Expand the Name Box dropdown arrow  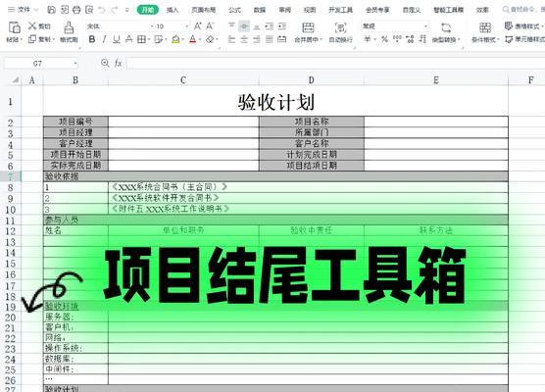(75, 64)
